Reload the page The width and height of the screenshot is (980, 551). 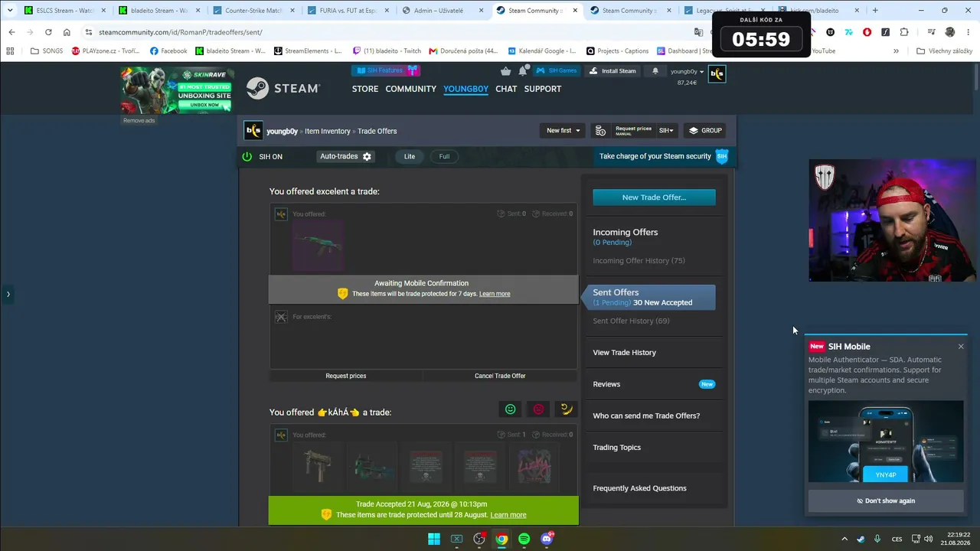coord(48,32)
